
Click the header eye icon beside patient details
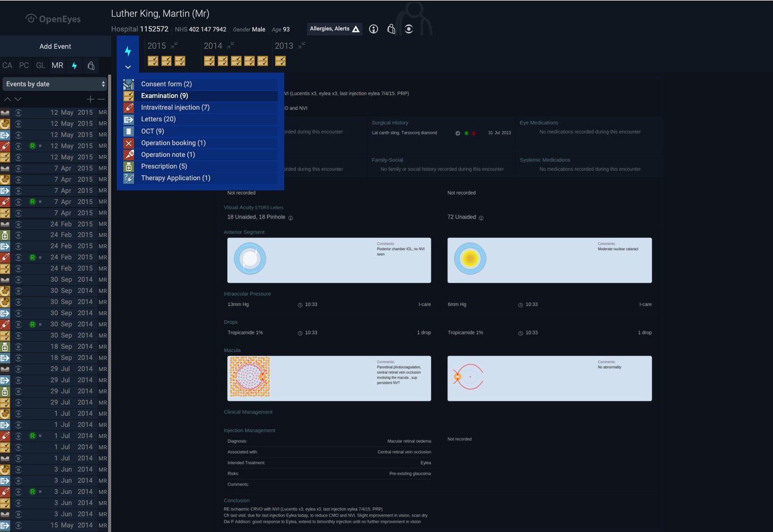(409, 29)
